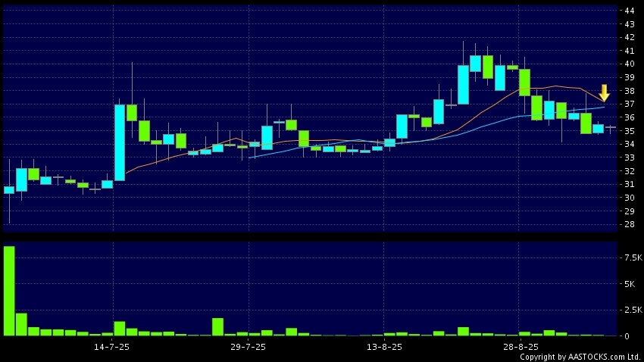Click the tall cyan candle from 31 to 37

tap(120, 142)
